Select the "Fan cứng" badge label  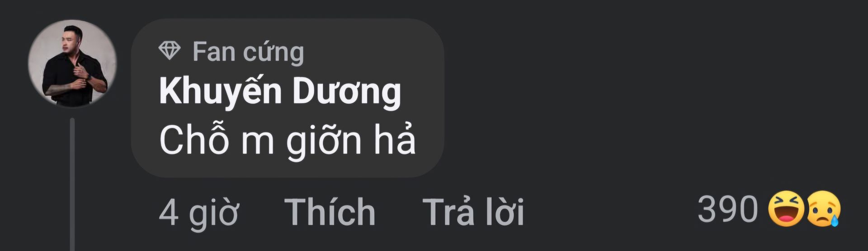click(x=248, y=52)
